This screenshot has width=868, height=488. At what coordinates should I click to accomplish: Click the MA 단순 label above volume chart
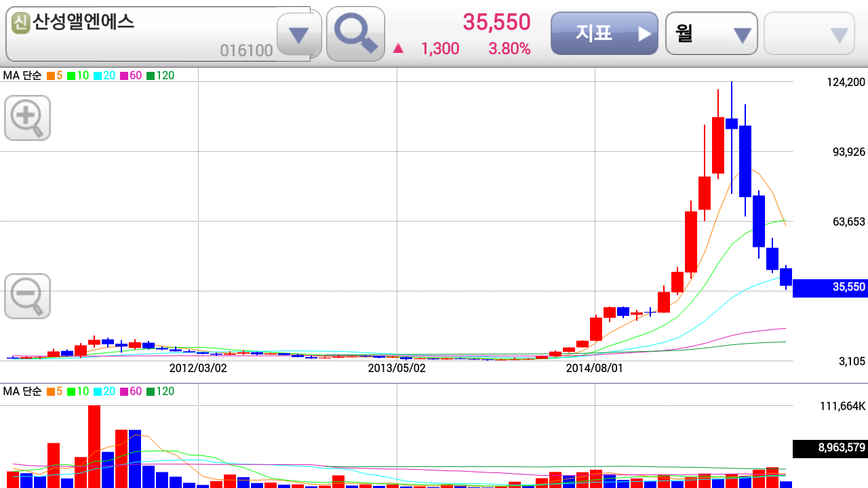[22, 391]
